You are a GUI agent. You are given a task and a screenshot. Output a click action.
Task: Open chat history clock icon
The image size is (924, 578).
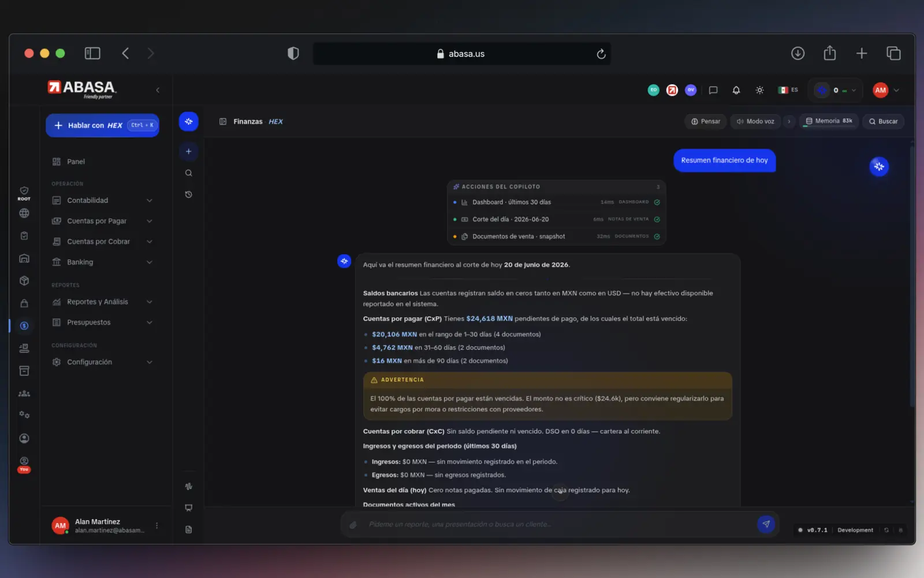point(188,195)
